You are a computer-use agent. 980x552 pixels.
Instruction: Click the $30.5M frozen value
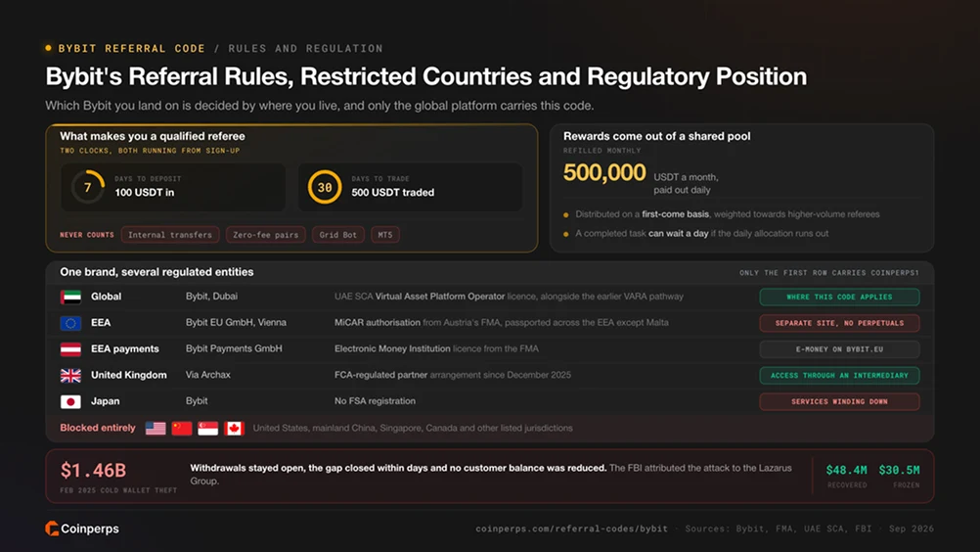pos(899,470)
